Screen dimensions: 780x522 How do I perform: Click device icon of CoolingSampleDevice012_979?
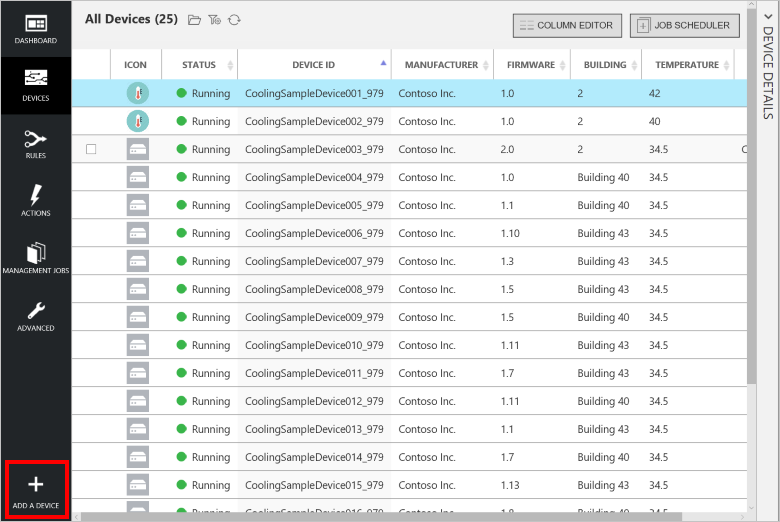click(x=138, y=401)
